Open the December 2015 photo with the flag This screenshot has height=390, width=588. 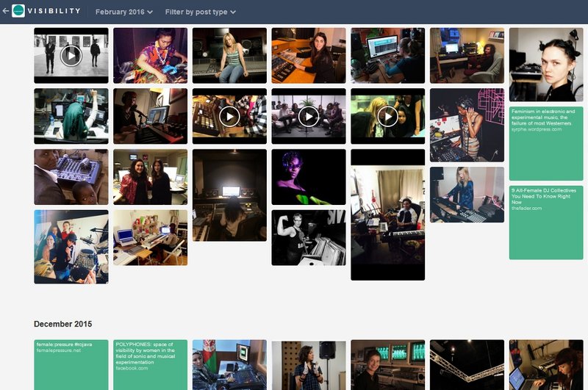(x=229, y=364)
